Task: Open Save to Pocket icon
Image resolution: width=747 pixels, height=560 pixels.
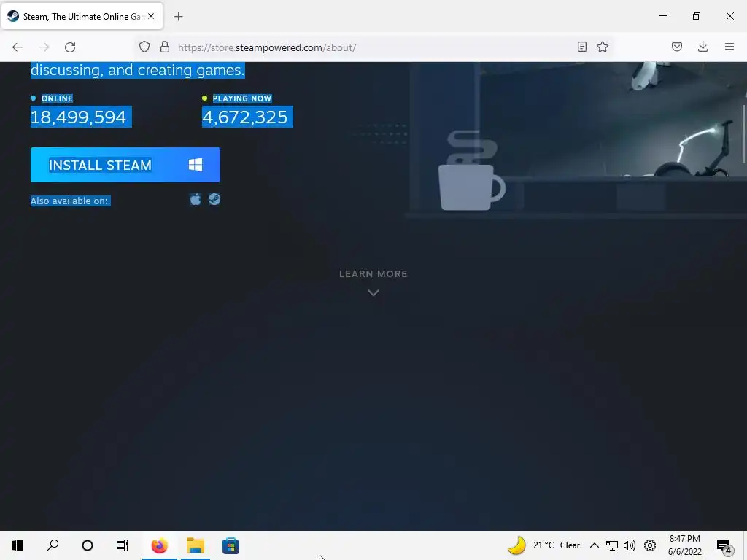Action: click(x=677, y=47)
